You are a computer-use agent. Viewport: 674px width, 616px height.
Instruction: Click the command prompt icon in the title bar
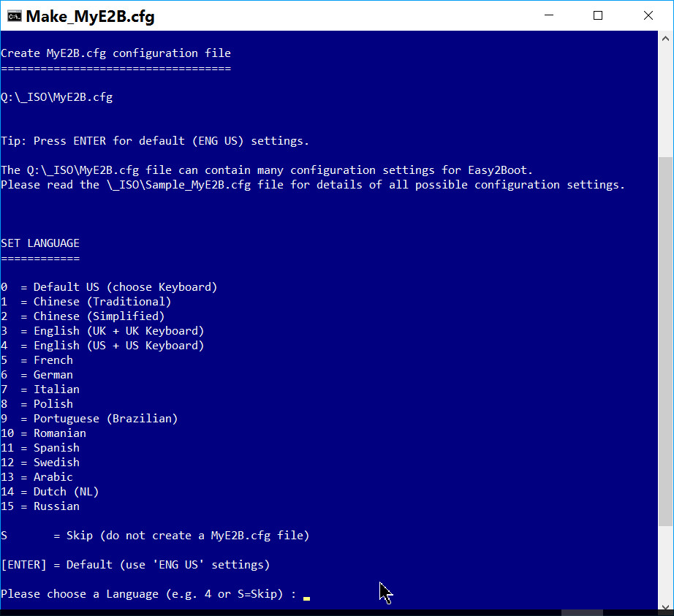[x=15, y=15]
